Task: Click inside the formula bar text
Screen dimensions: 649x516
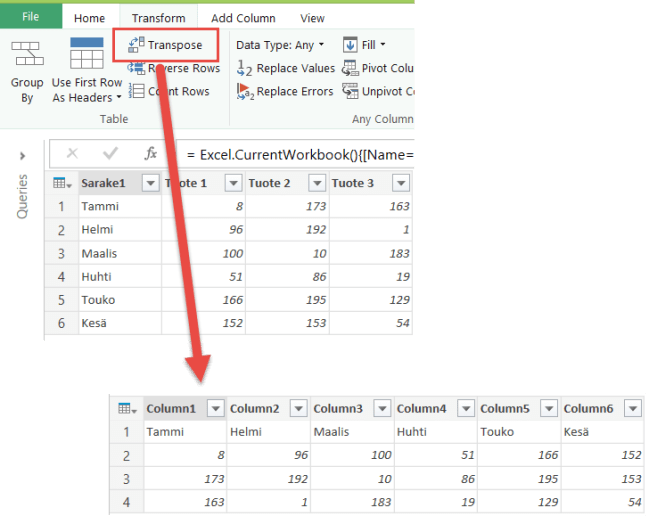Action: (x=300, y=154)
